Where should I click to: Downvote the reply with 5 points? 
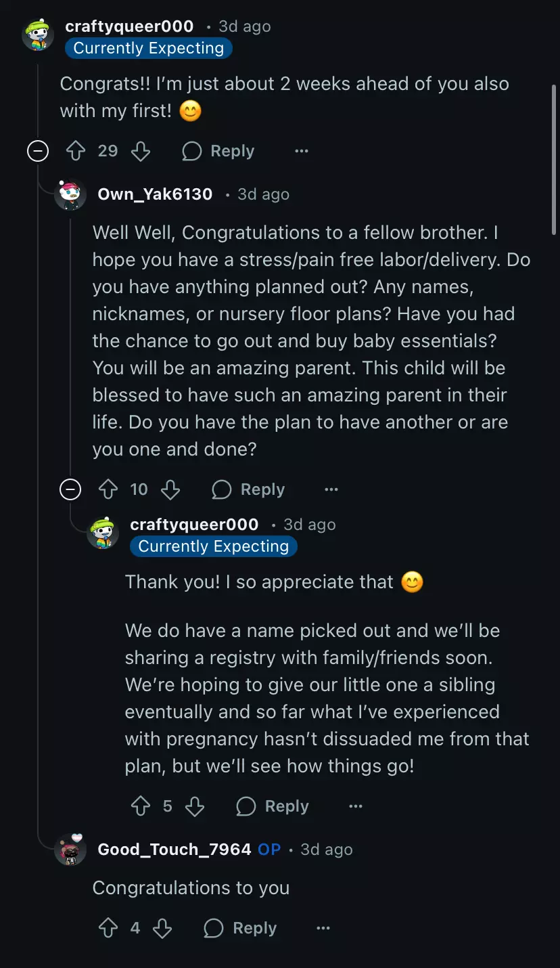tap(195, 806)
